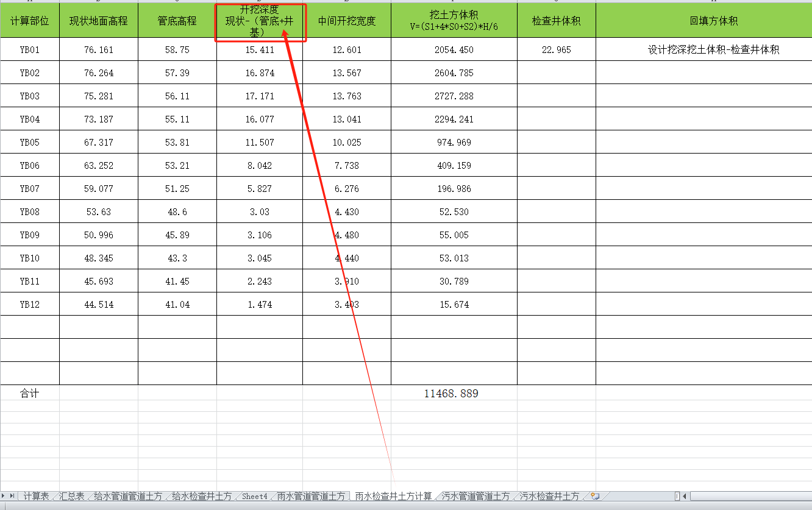Select cell YB12
This screenshot has height=510, width=812.
click(30, 304)
